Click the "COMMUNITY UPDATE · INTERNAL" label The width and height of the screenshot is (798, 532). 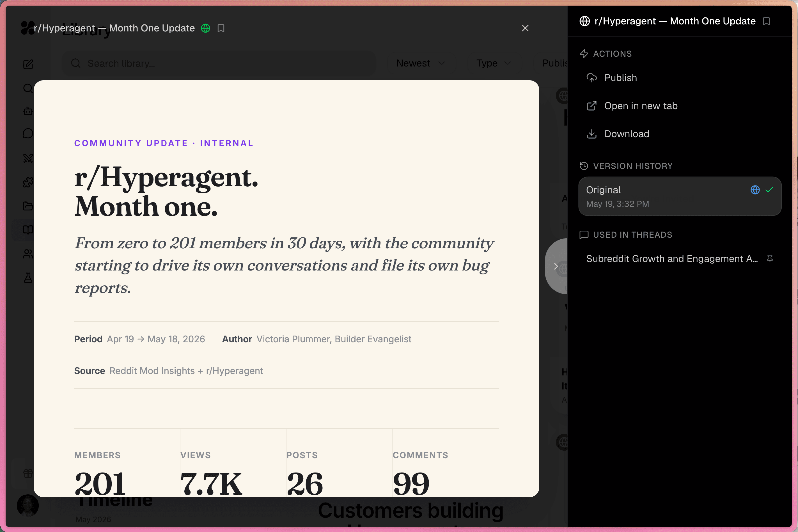click(164, 143)
